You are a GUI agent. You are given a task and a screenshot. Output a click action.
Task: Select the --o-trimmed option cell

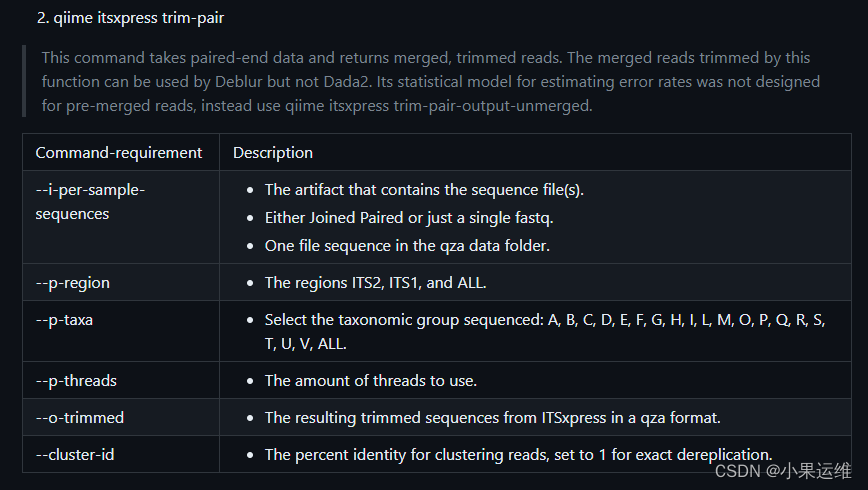tap(80, 417)
